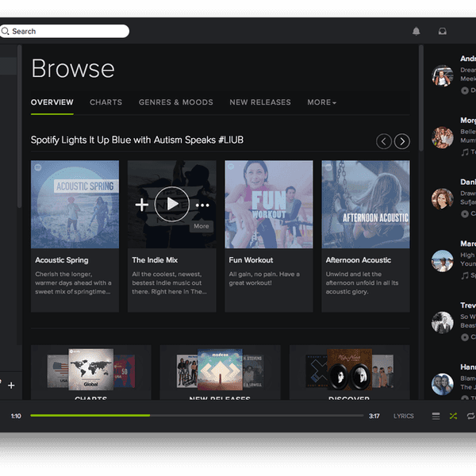Click the Spotify Lights It Up Blue heading

tap(137, 140)
